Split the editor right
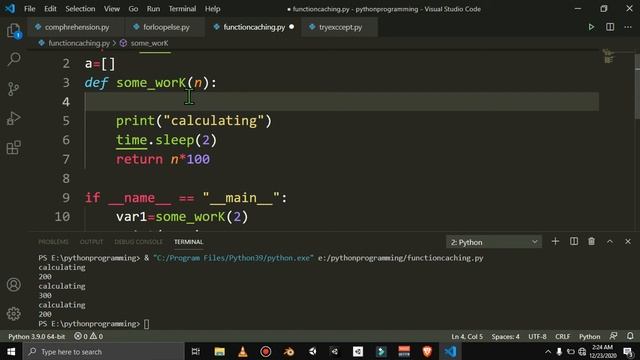Image resolution: width=640 pixels, height=360 pixels. tap(610, 27)
